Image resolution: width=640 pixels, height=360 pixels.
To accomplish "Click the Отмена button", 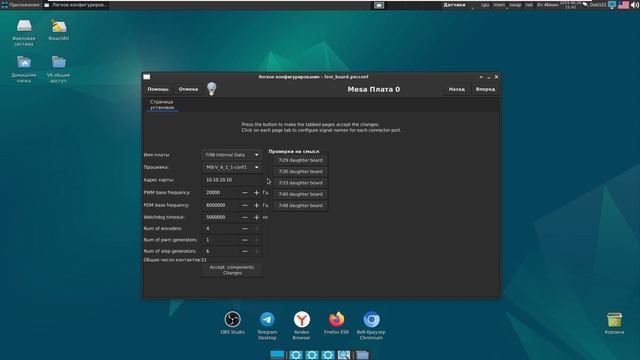I will click(x=188, y=89).
